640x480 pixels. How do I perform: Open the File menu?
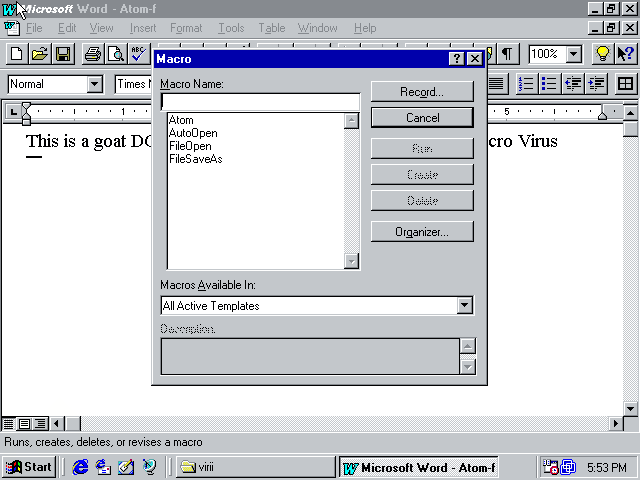click(34, 28)
